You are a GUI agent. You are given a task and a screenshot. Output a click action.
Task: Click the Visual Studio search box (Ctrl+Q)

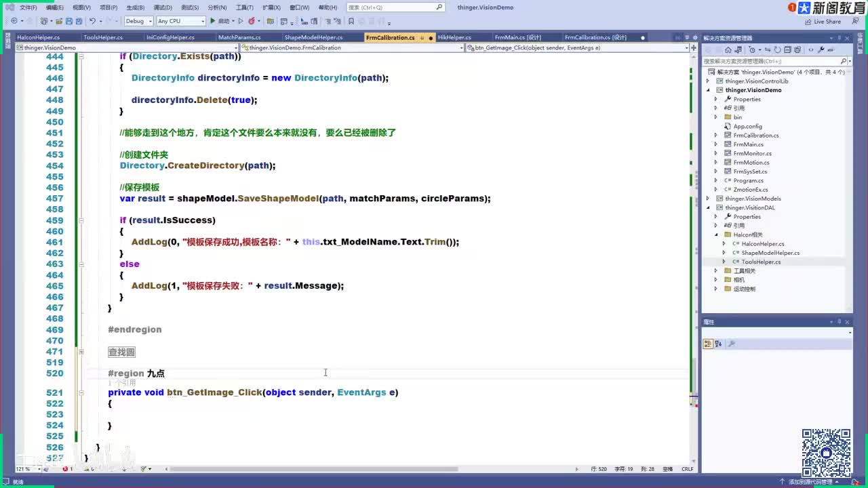pos(395,7)
